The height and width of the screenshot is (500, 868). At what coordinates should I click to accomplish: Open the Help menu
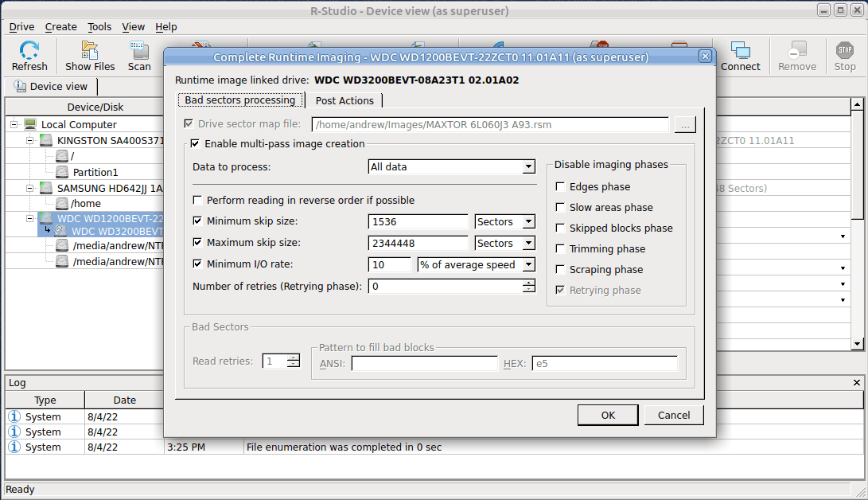point(166,26)
